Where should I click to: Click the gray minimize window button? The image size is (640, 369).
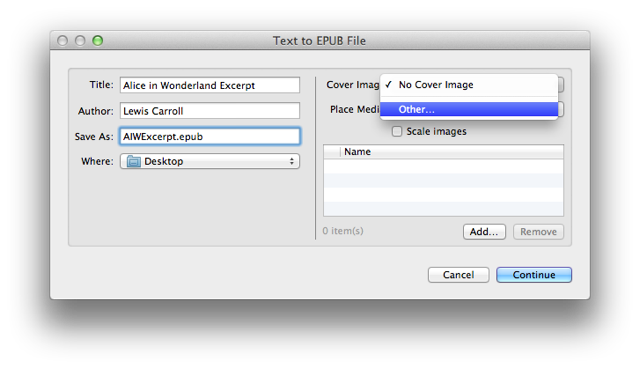(x=80, y=40)
